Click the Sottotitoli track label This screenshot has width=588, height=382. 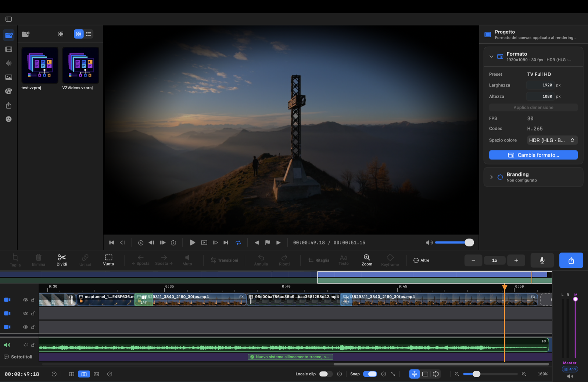tap(18, 357)
